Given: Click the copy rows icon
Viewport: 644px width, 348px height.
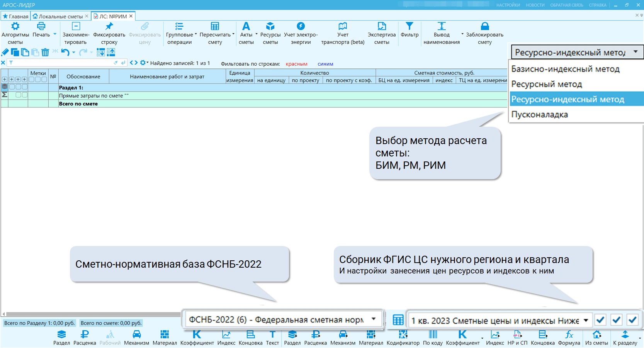Looking at the screenshot, I should [x=15, y=52].
